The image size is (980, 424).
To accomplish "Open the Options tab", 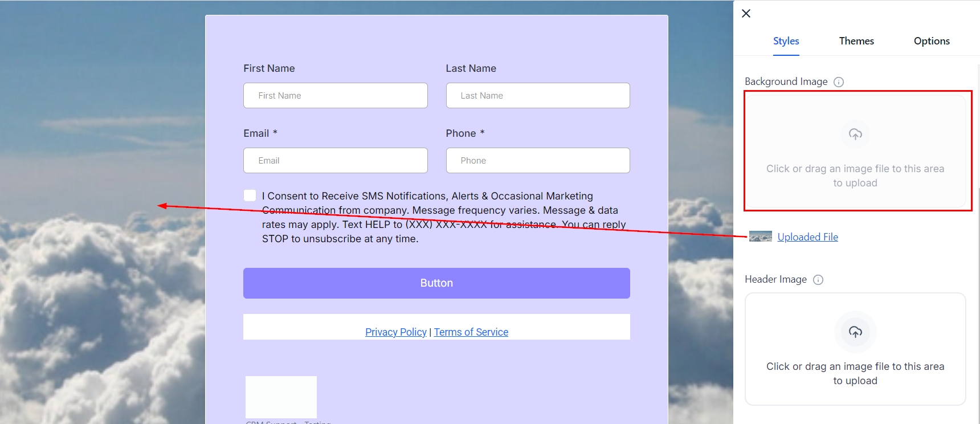I will (x=932, y=41).
